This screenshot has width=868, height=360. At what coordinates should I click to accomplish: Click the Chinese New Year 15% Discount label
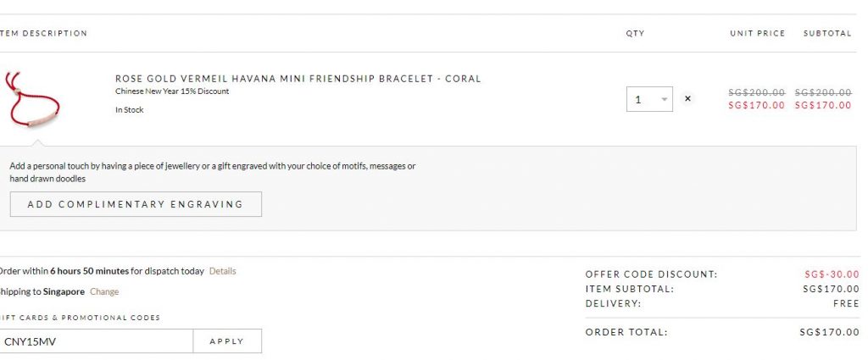(x=172, y=91)
